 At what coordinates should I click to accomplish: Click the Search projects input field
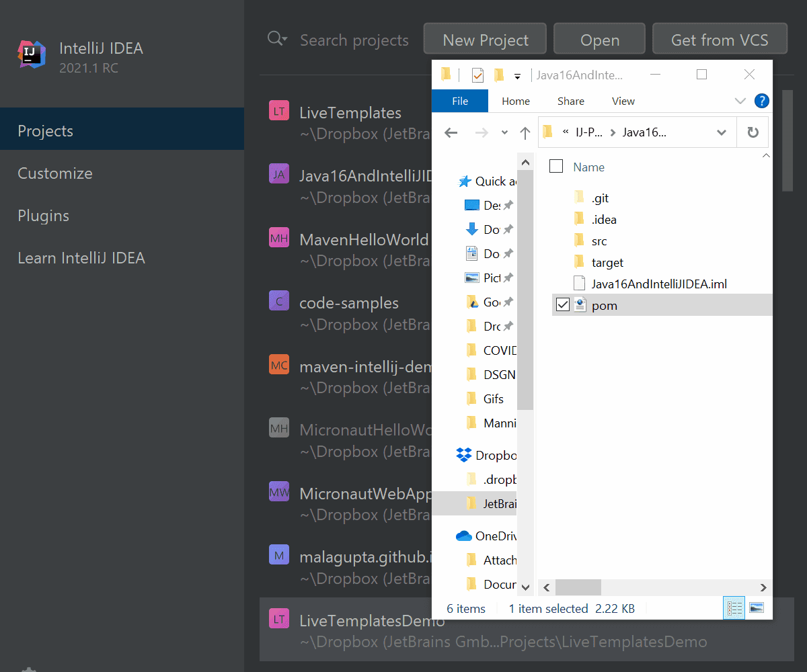(x=354, y=40)
